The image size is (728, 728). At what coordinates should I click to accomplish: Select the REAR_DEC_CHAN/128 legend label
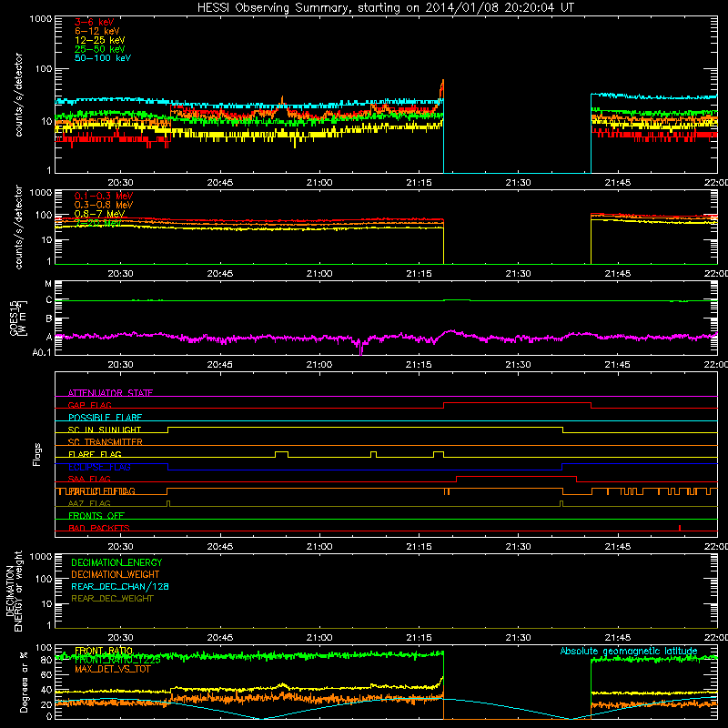pyautogui.click(x=120, y=586)
